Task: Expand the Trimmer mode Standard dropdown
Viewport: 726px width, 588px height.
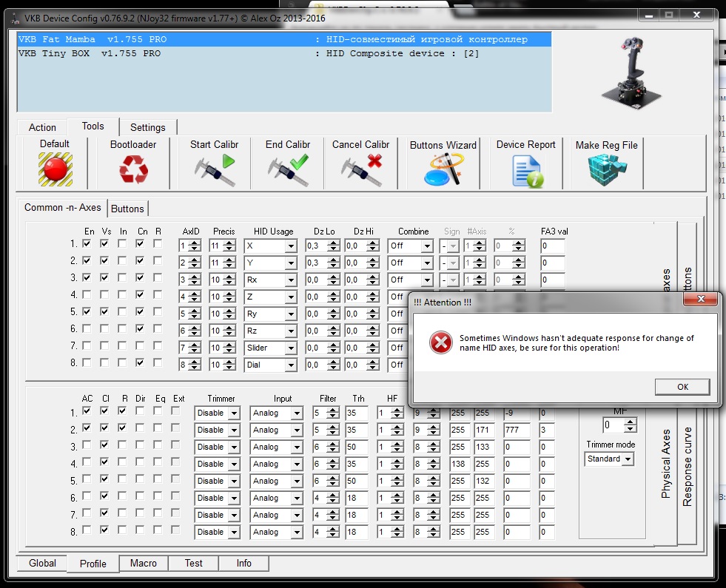Action: point(628,459)
